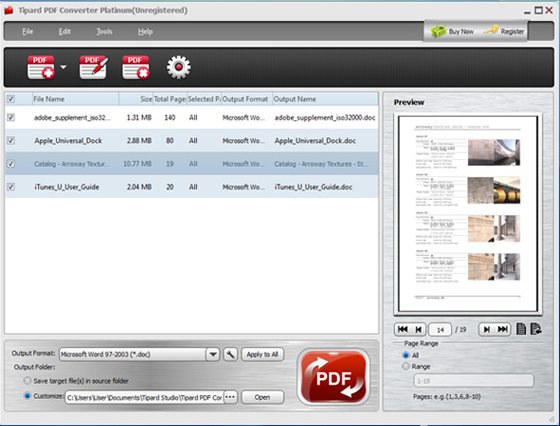Viewport: 560px width, 426px height.
Task: Go to first preview page
Action: coord(402,329)
